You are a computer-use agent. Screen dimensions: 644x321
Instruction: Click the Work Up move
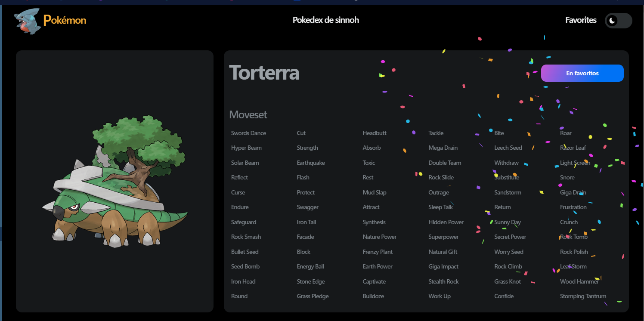pyautogui.click(x=440, y=296)
